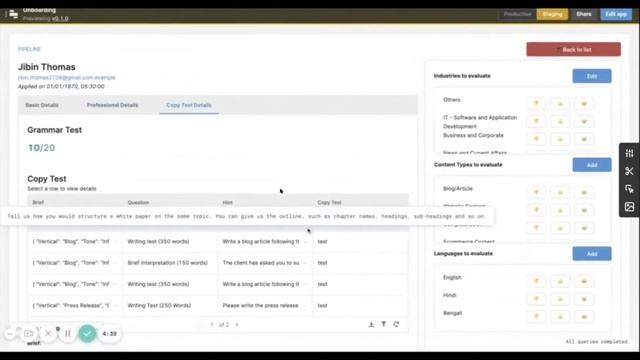The width and height of the screenshot is (640, 360).
Task: Add a Language to evaluate
Action: pos(592,254)
